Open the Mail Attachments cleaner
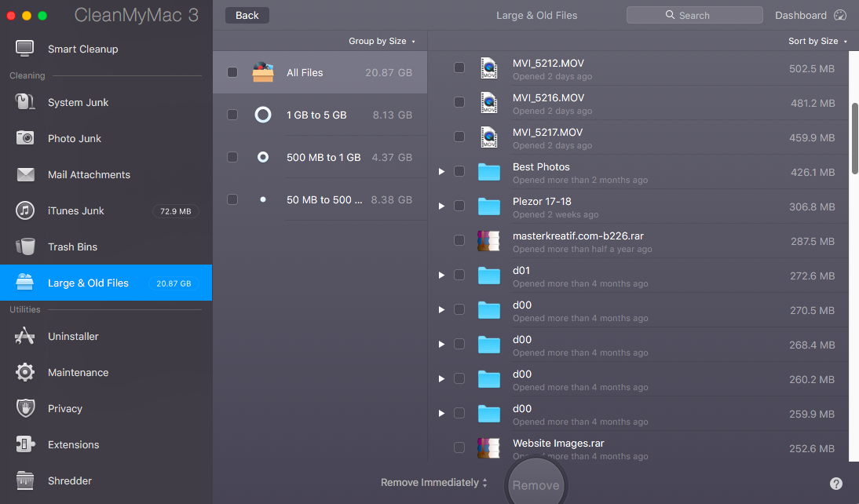Image resolution: width=859 pixels, height=504 pixels. pyautogui.click(x=90, y=174)
